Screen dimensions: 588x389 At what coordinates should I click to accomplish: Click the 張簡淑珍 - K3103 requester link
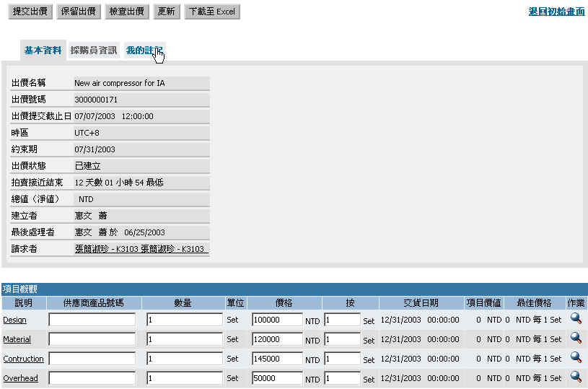point(139,249)
